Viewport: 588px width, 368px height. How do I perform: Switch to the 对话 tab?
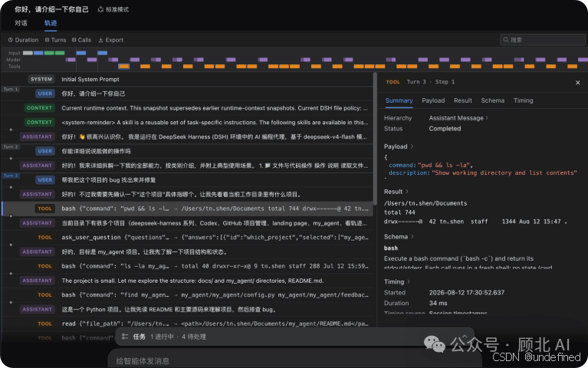point(21,23)
